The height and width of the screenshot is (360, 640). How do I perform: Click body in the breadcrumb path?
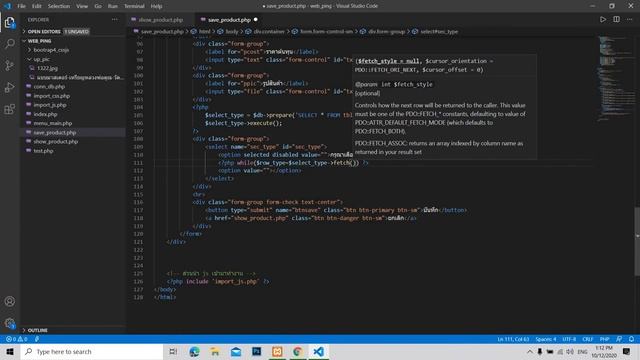tap(231, 31)
